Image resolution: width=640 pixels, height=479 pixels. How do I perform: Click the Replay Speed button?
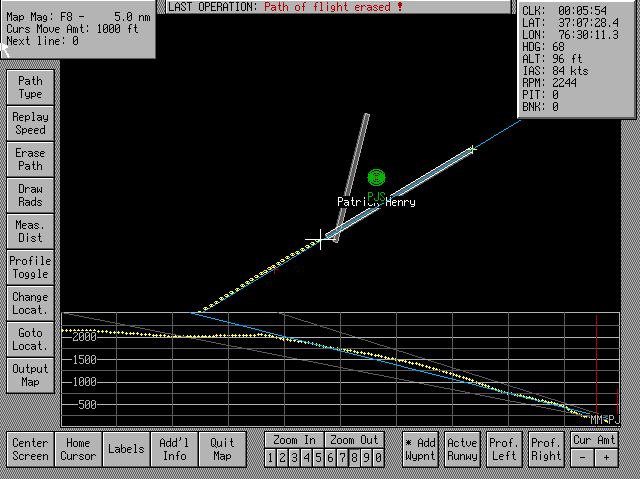[30, 123]
